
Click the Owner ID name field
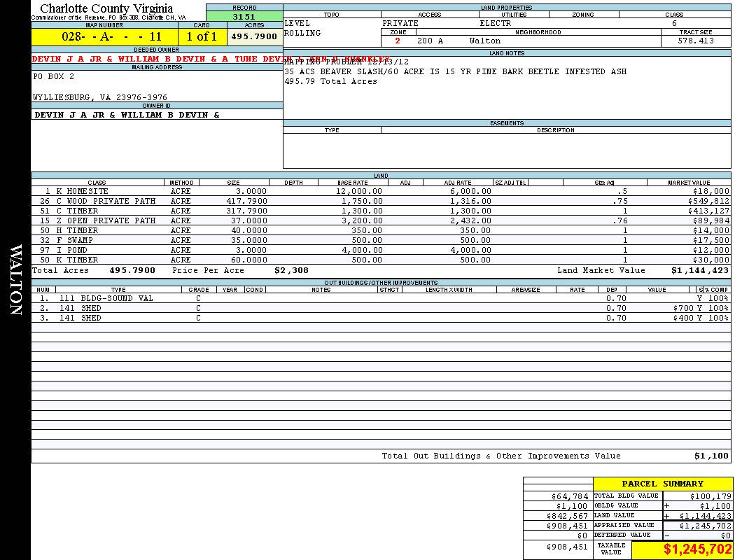[127, 115]
